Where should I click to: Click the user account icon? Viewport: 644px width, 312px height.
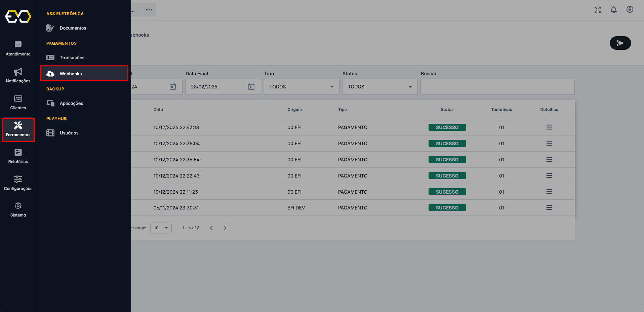(x=630, y=10)
